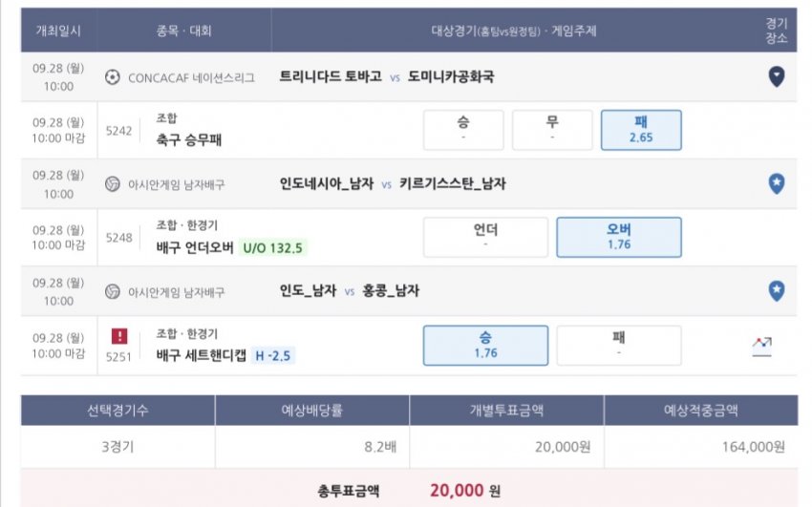This screenshot has width=812, height=507.
Task: Click the U/O 132.5 green label
Action: (x=273, y=248)
